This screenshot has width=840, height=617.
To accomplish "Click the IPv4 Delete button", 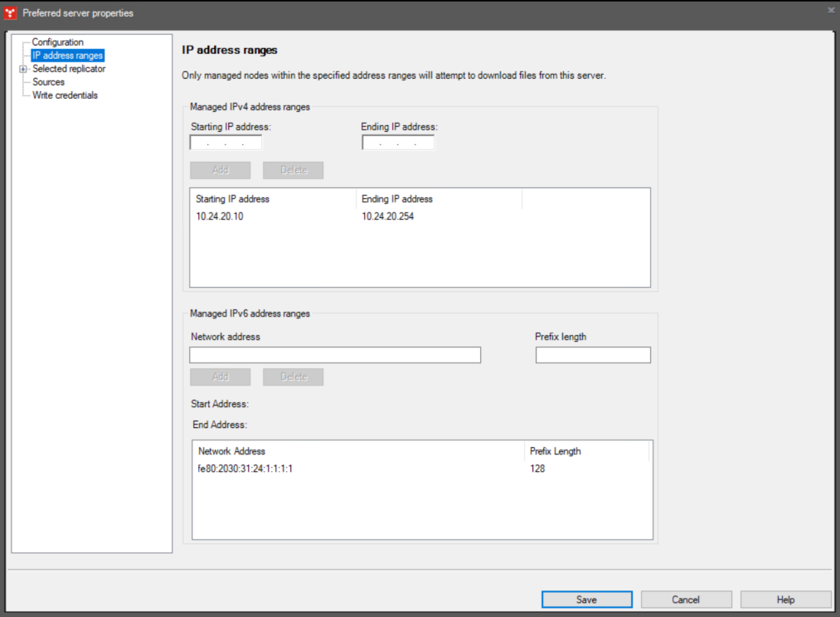I will tap(293, 170).
